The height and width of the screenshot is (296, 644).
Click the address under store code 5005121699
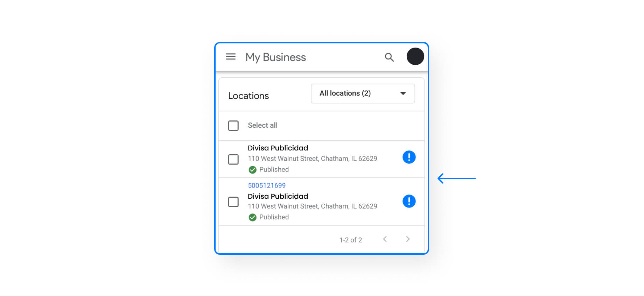pos(313,206)
